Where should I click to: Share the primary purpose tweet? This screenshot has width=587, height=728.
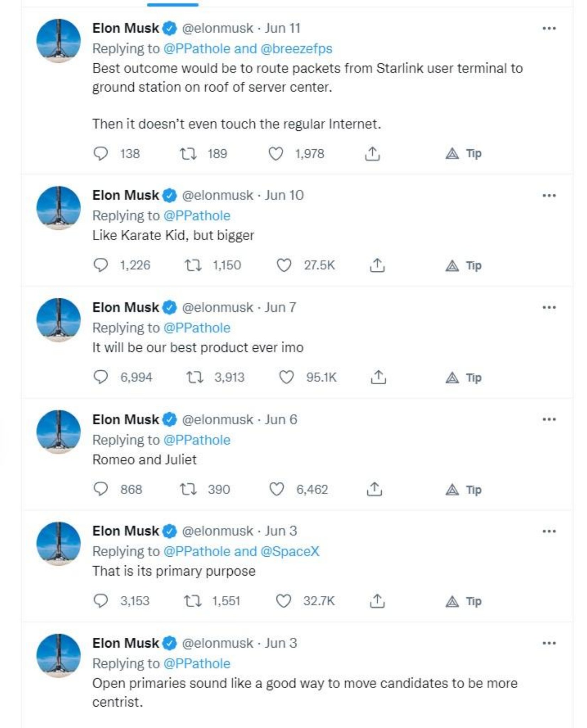(377, 601)
